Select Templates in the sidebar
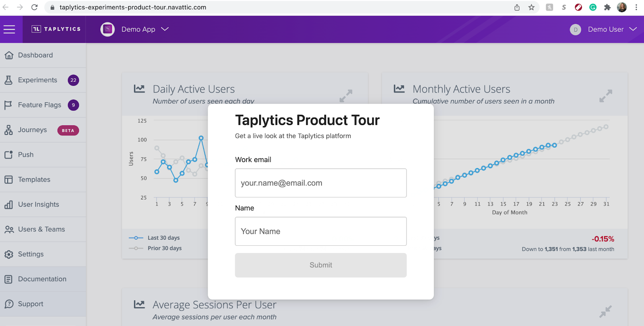644x326 pixels. tap(43, 180)
